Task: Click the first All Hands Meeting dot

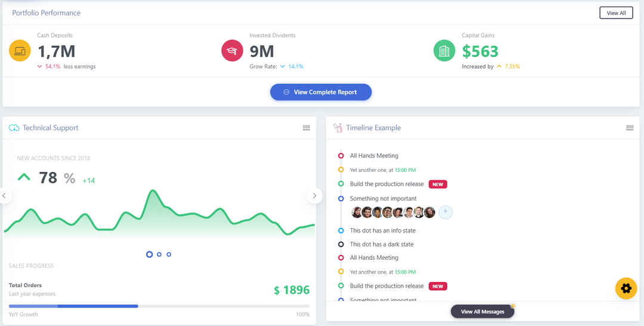Action: click(x=341, y=156)
